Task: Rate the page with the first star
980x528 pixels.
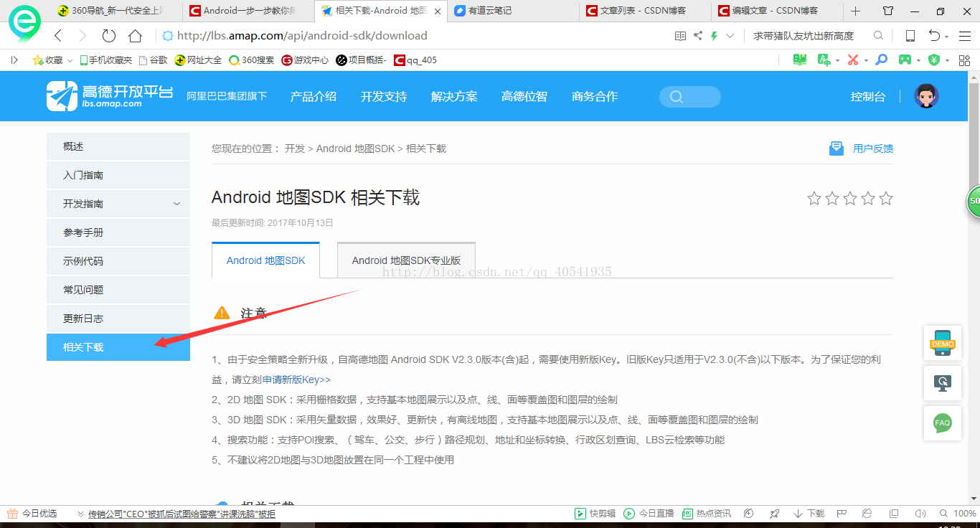Action: click(x=814, y=198)
